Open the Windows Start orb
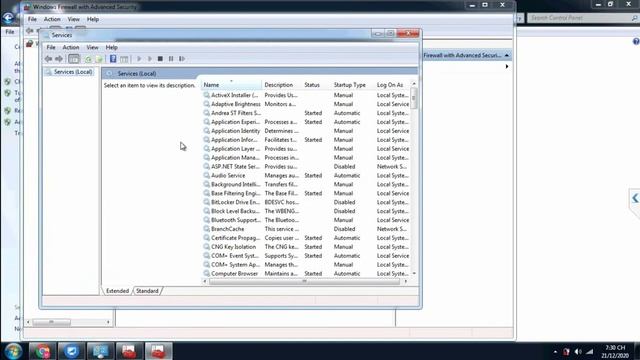 [13, 351]
